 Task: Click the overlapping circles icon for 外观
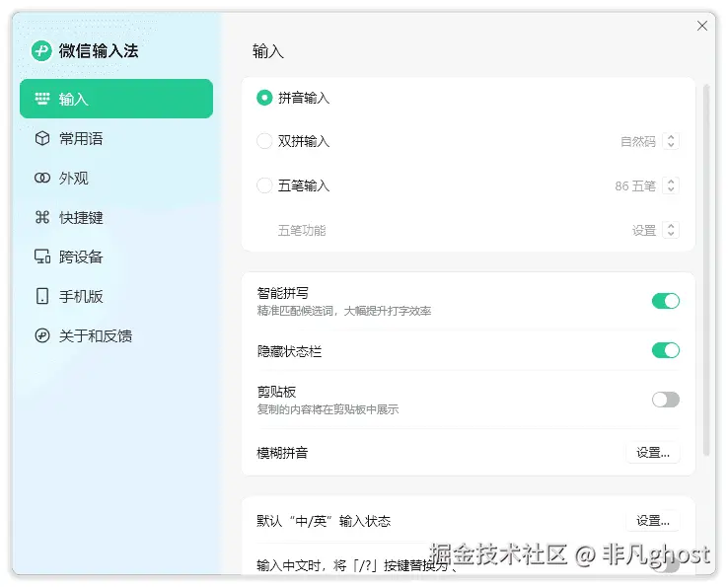42,179
